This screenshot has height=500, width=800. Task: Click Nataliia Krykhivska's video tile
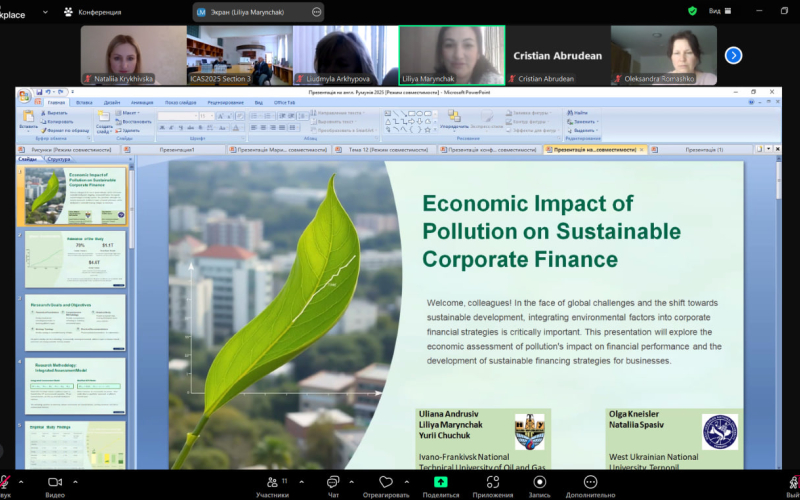coord(134,55)
